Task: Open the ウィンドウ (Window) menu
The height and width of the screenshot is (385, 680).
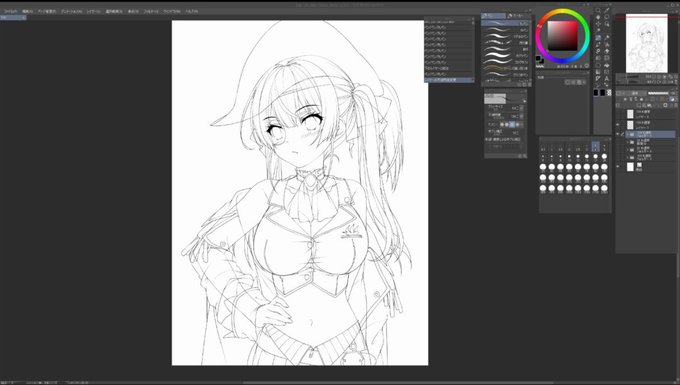Action: click(x=172, y=11)
